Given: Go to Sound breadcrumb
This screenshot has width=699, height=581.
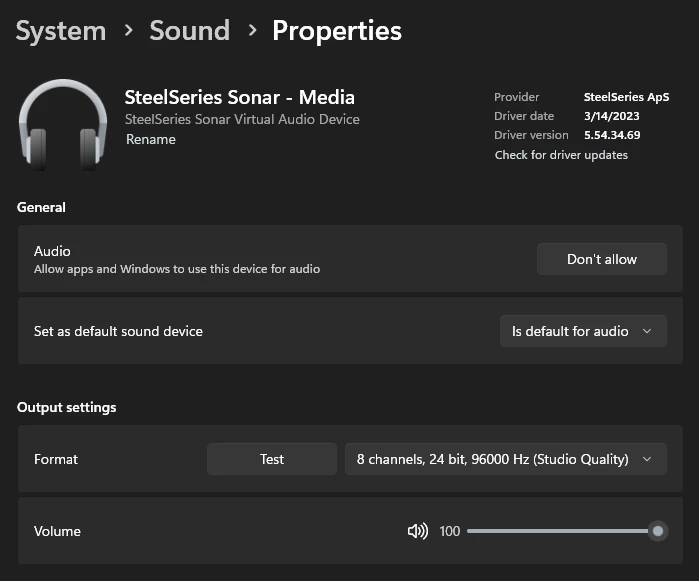Looking at the screenshot, I should coord(189,31).
